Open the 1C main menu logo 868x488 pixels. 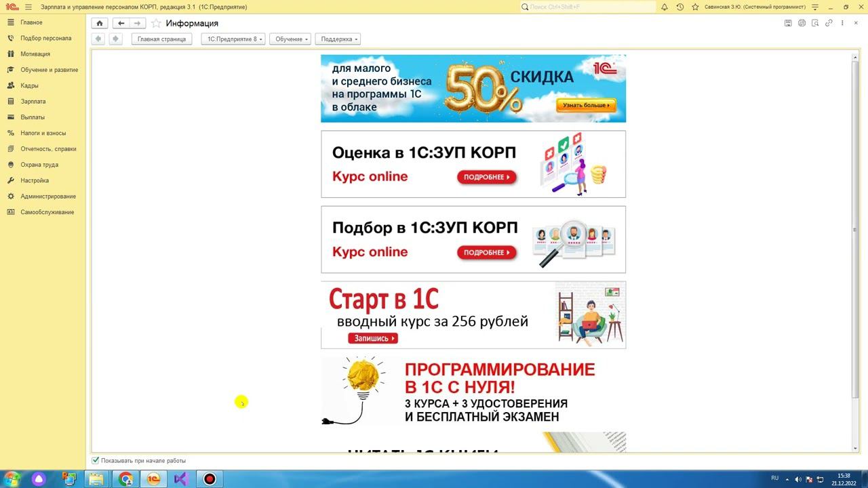[12, 7]
